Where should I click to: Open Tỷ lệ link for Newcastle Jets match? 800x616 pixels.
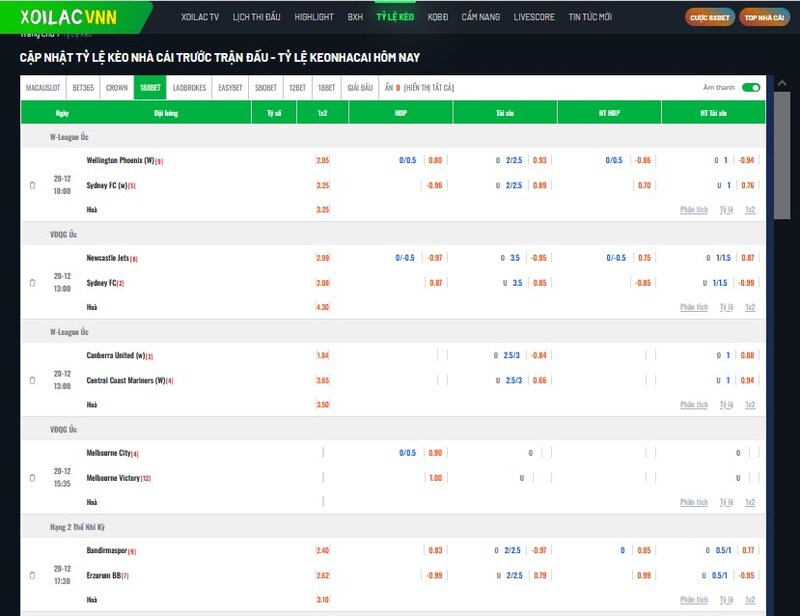pos(727,307)
